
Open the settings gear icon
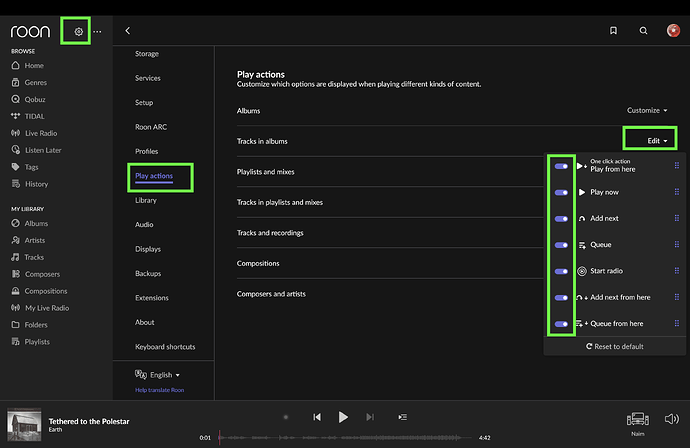click(79, 32)
